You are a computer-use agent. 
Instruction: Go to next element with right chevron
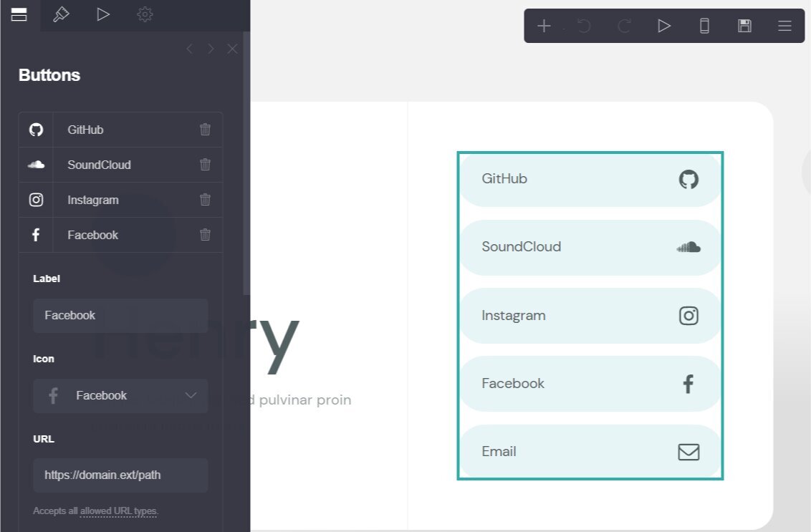pyautogui.click(x=211, y=49)
